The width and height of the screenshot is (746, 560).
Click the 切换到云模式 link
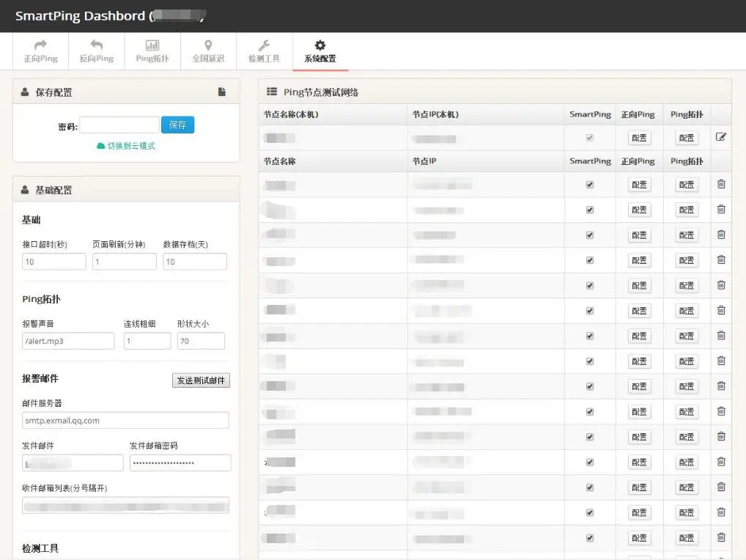[x=126, y=146]
